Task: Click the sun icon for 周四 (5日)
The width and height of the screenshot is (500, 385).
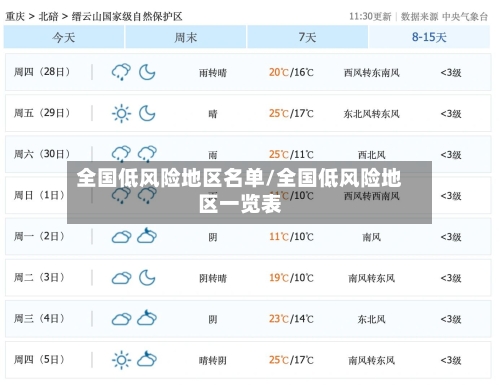Action: (121, 360)
